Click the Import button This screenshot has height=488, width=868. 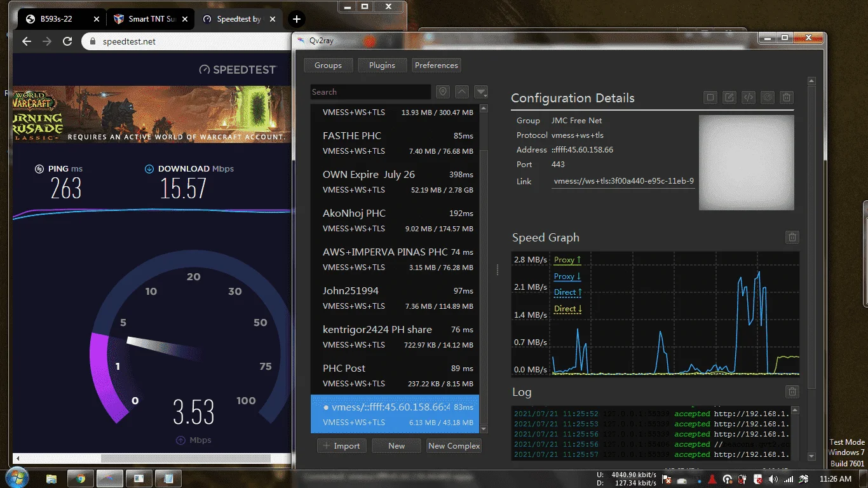(341, 446)
